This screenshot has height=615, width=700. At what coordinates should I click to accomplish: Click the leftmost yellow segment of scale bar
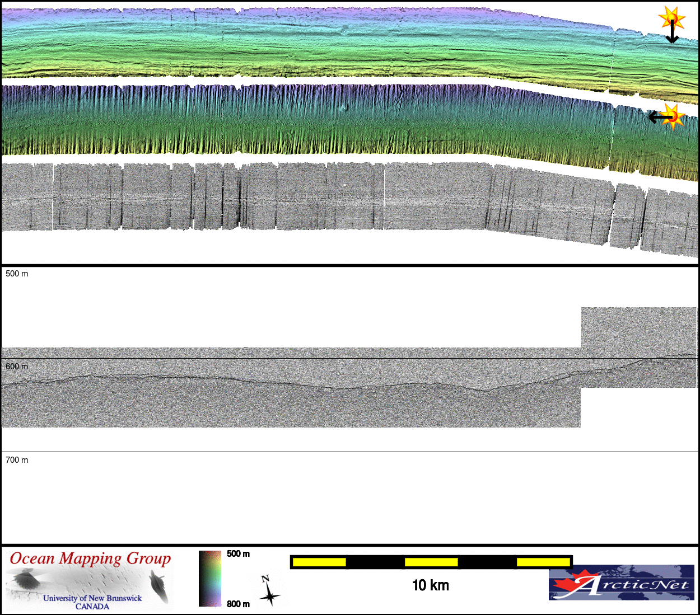tap(319, 562)
